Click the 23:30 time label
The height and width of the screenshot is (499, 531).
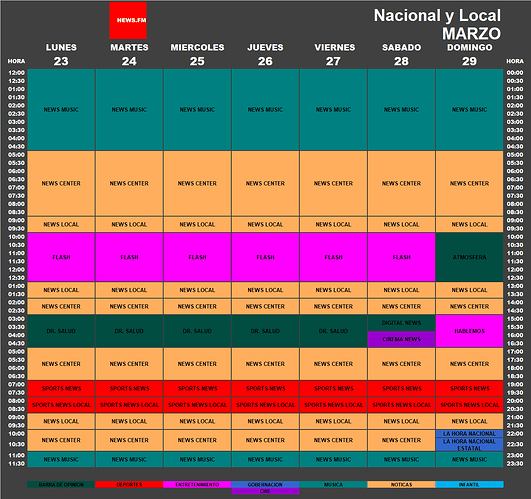point(515,463)
